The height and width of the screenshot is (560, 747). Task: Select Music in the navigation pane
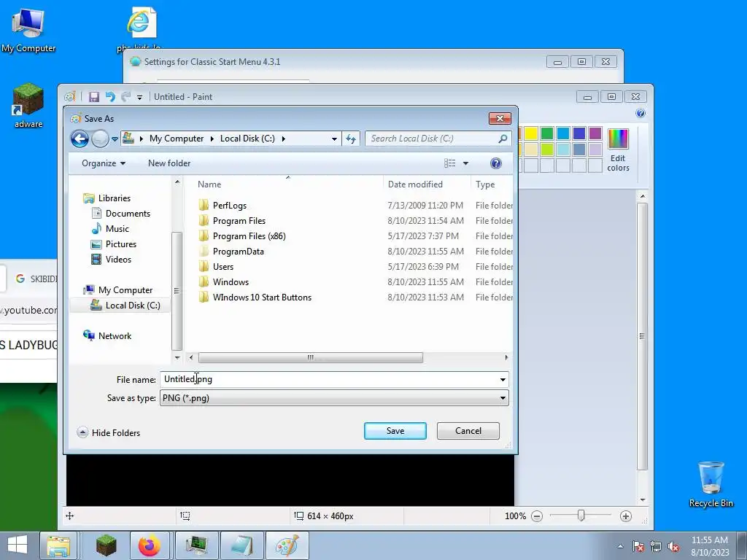[117, 228]
